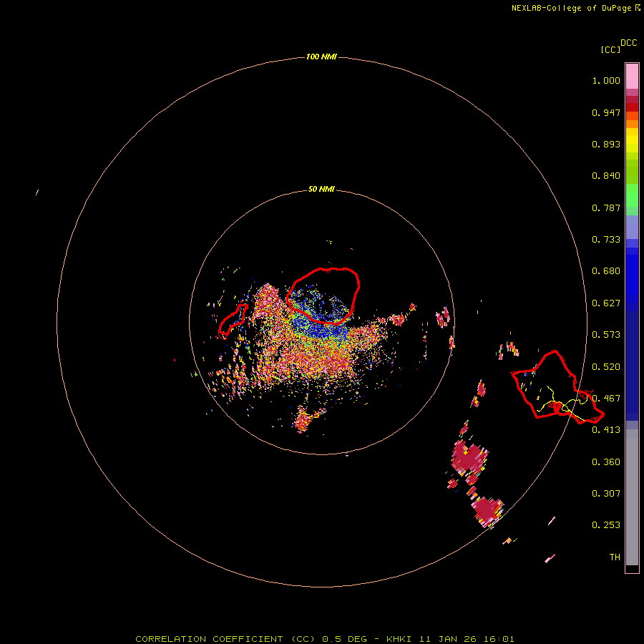
Task: Click the 0.307 legend value
Action: click(606, 494)
